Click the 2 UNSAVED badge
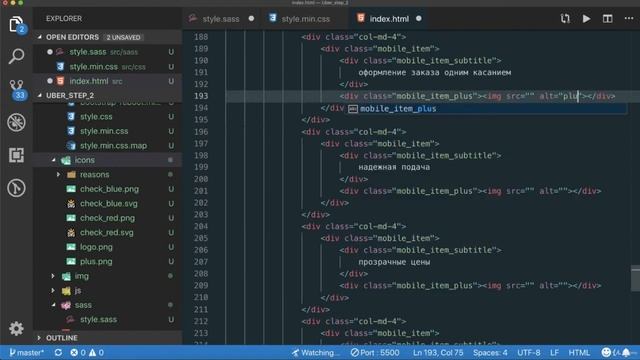The width and height of the screenshot is (640, 360). [x=123, y=38]
